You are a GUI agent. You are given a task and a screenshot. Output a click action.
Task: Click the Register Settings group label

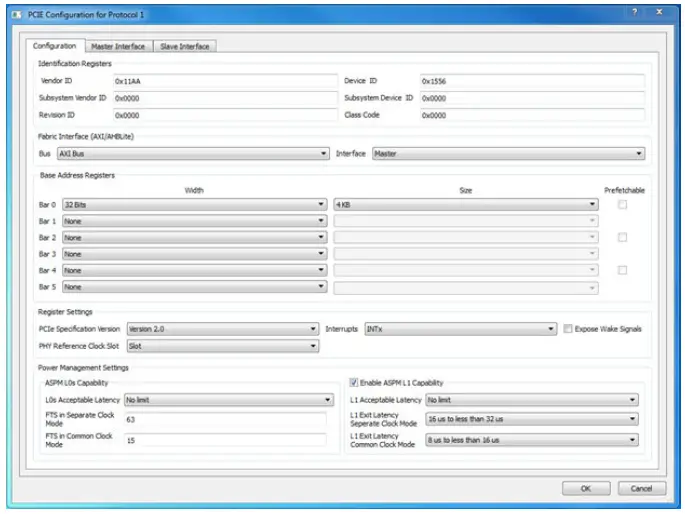coord(65,312)
